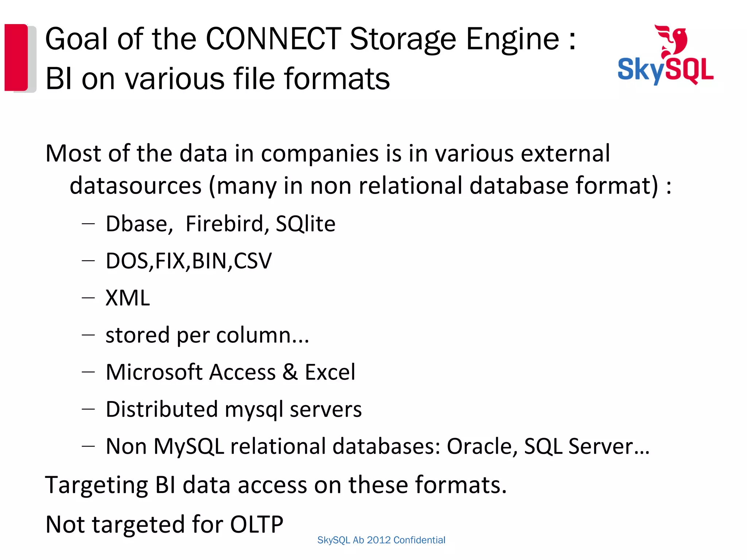Viewport: 747px width, 560px height.
Task: Click the SkySQL wordmark text
Action: coord(665,70)
